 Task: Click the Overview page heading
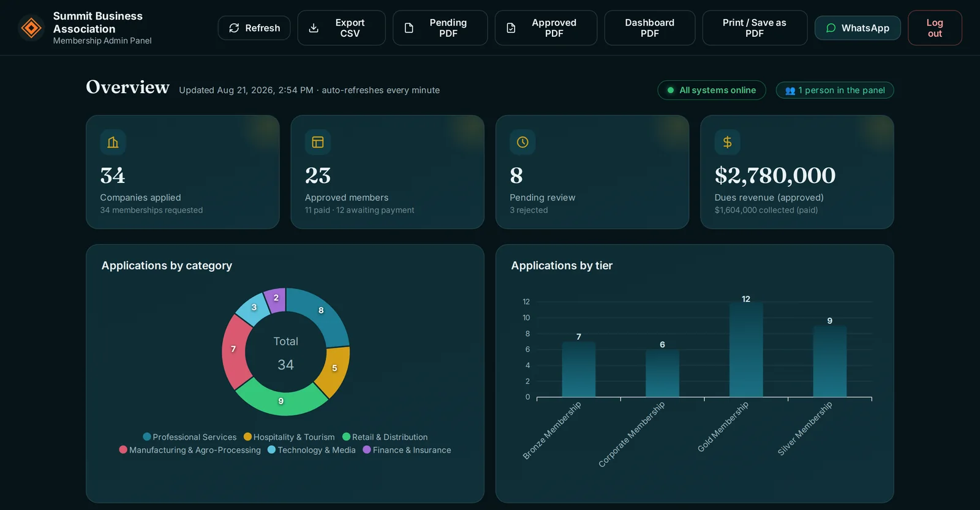click(127, 88)
